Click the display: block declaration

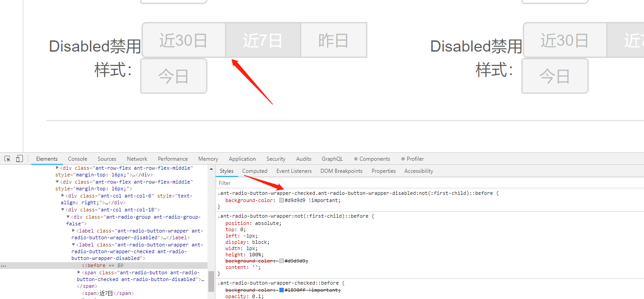coord(247,242)
